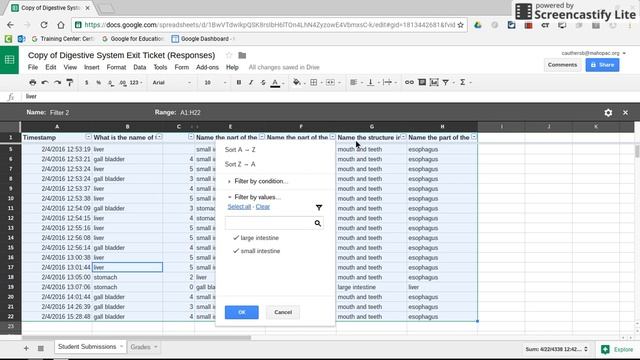Toggle bold formatting

[239, 82]
